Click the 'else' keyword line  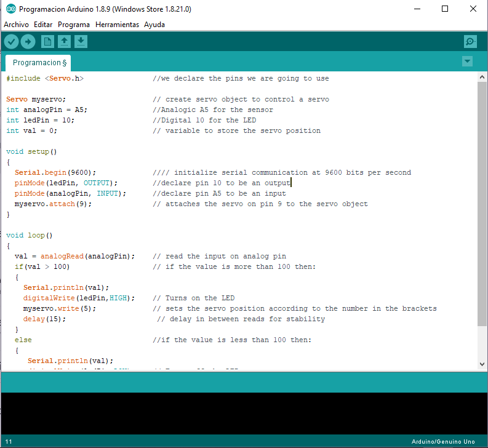23,340
